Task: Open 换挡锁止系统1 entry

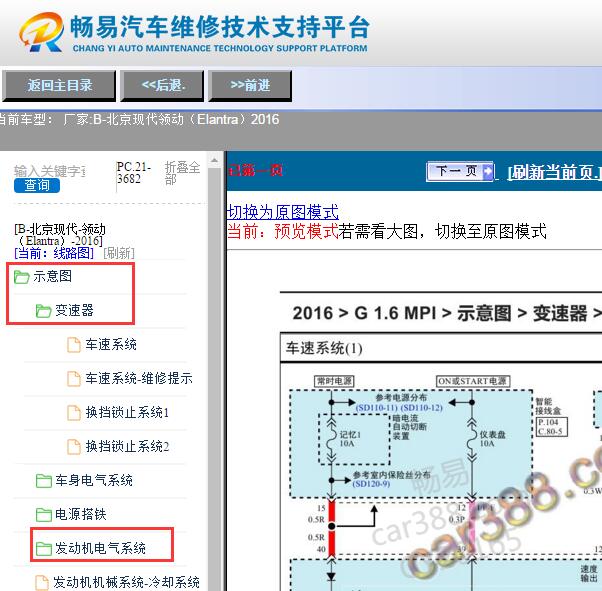Action: point(127,413)
